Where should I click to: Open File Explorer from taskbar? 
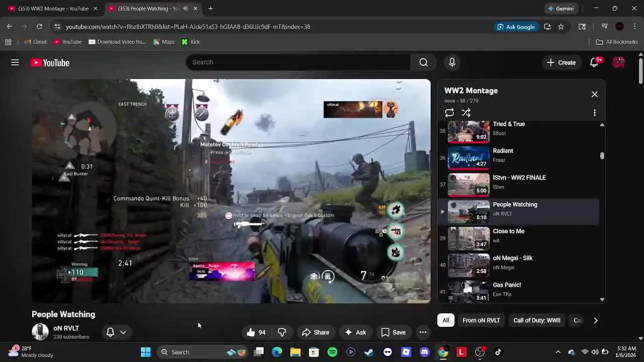coord(295,352)
